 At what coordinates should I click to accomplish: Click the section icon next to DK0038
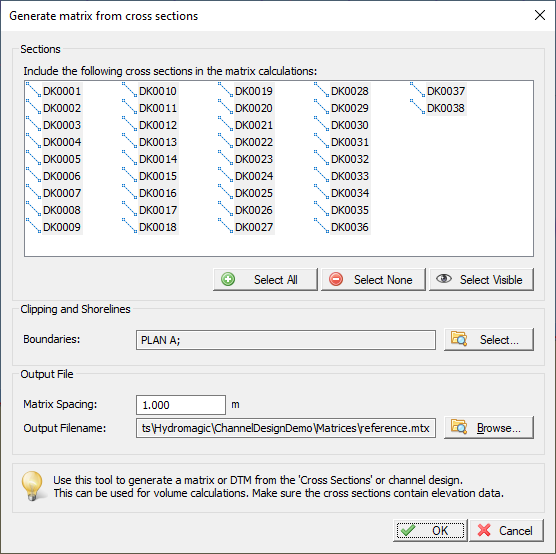[417, 107]
